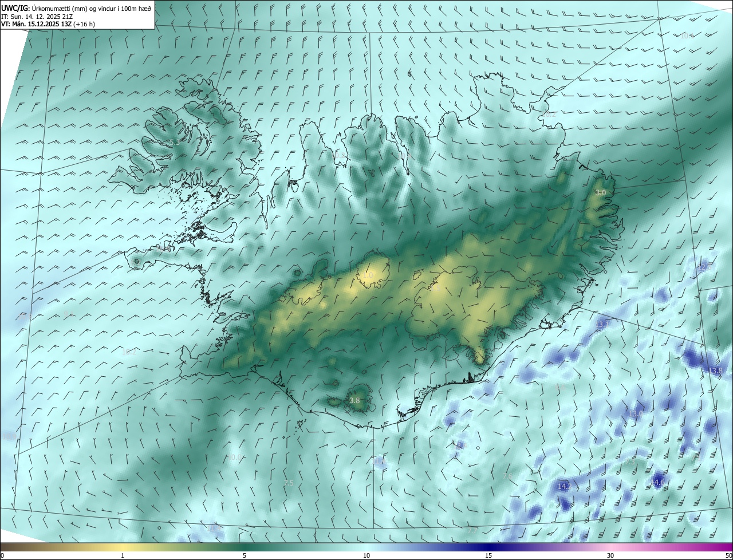Click the "10" tick label on the color scale

point(366,556)
